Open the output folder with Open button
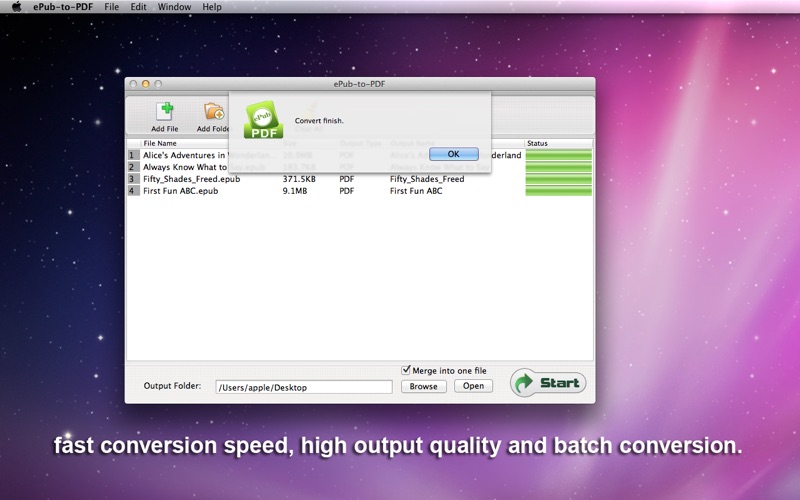 (473, 386)
